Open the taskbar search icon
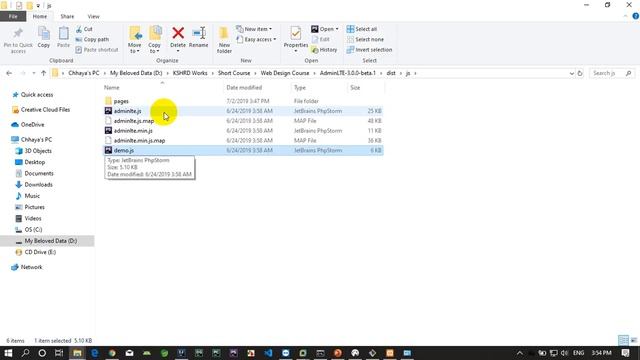Viewport: 640px width, 360px height. (x=25, y=353)
